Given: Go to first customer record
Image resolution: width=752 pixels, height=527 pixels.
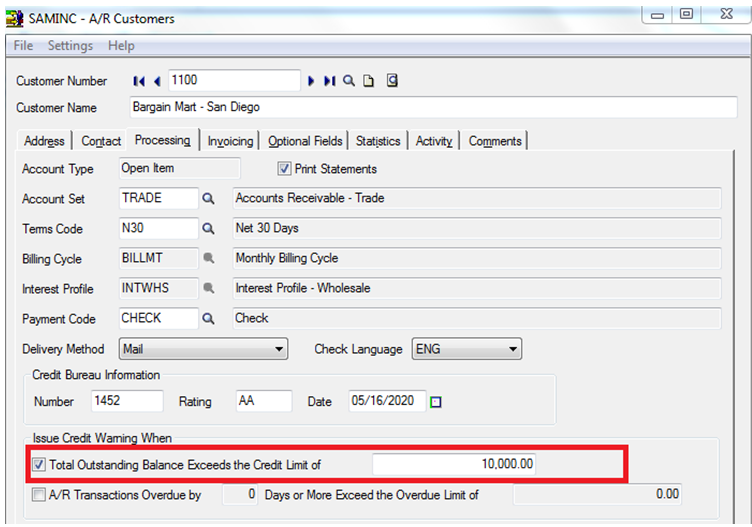Looking at the screenshot, I should coord(139,81).
